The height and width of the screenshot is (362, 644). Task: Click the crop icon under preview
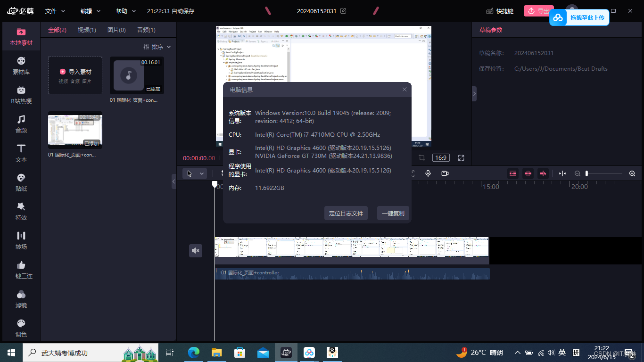422,158
